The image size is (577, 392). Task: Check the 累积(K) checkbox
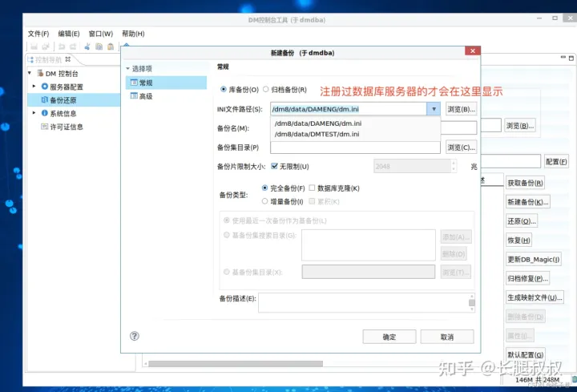312,201
